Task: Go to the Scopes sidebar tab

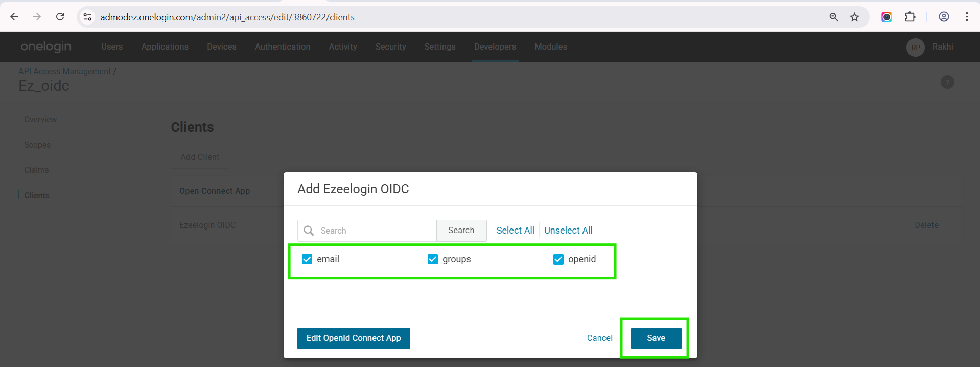Action: tap(37, 145)
